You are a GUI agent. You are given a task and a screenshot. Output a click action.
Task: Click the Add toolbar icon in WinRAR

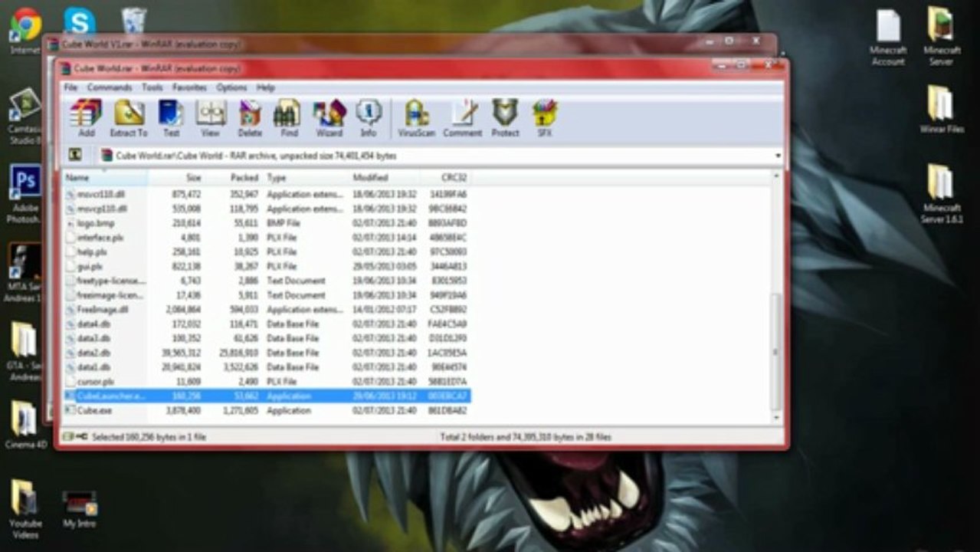pyautogui.click(x=86, y=118)
